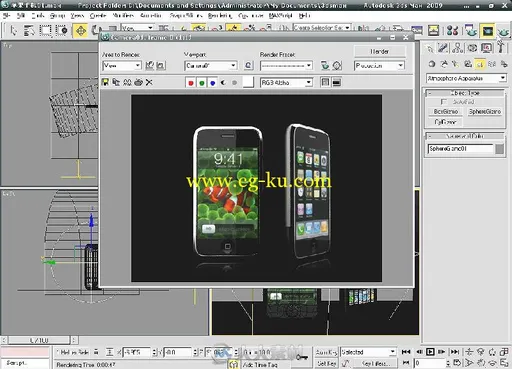
Task: Collapse the Object Type rollout
Action: 465,93
